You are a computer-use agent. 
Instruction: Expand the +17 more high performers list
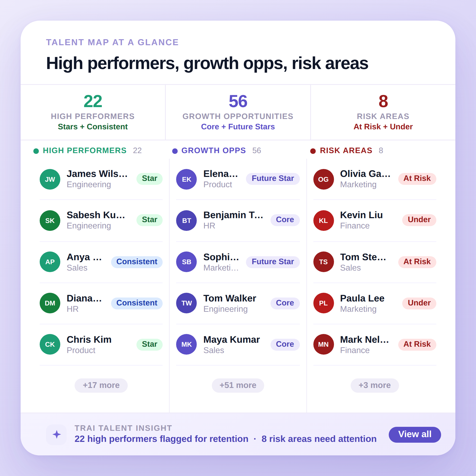click(101, 385)
